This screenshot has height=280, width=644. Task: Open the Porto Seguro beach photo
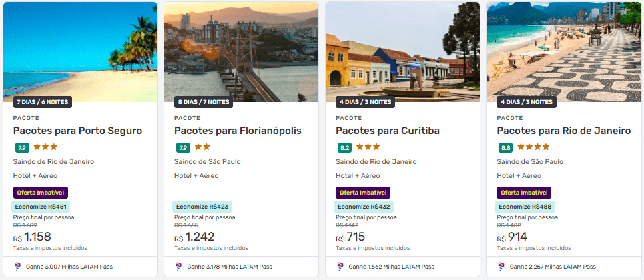pyautogui.click(x=80, y=52)
